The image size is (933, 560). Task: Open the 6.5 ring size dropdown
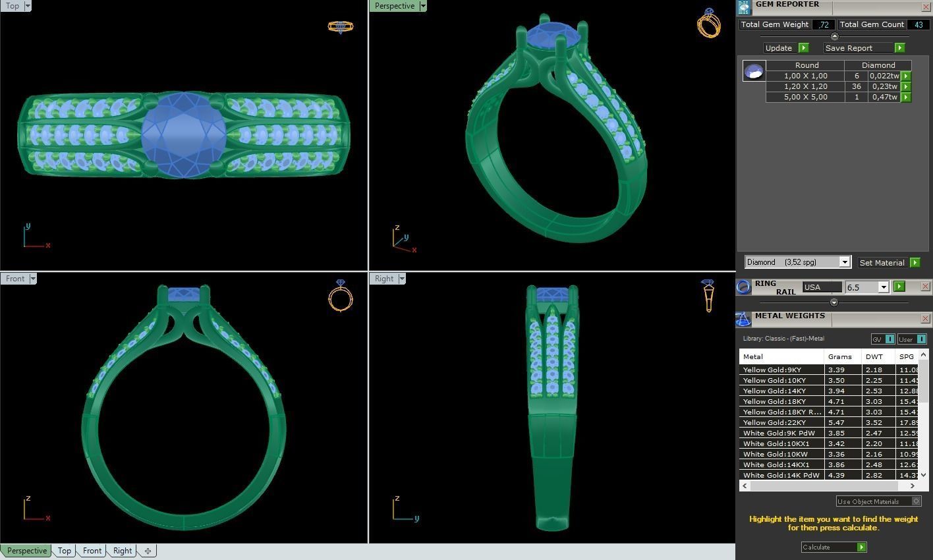[883, 287]
